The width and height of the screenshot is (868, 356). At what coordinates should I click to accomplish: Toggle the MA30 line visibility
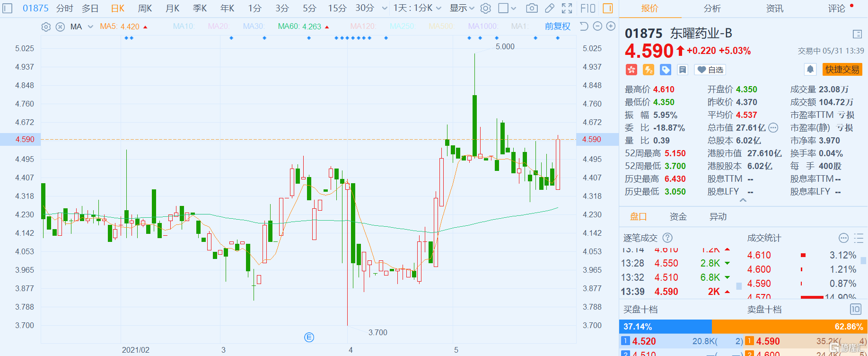(x=254, y=27)
